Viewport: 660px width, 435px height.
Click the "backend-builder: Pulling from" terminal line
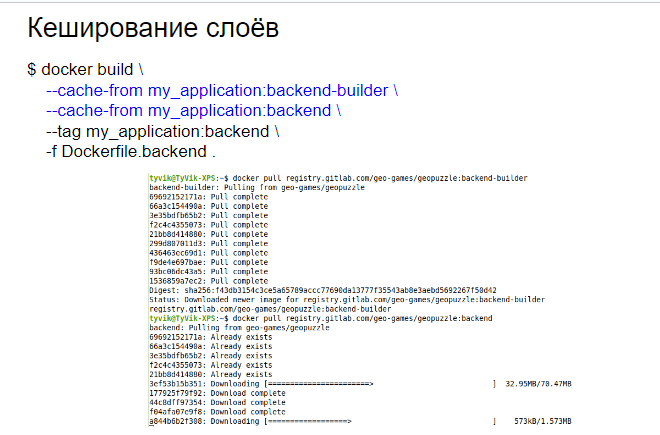[x=240, y=187]
